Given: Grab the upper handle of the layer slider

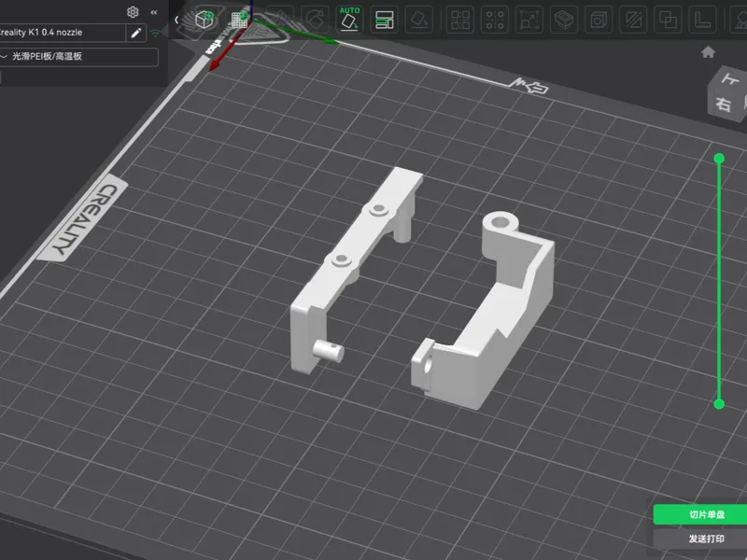Looking at the screenshot, I should click(719, 159).
